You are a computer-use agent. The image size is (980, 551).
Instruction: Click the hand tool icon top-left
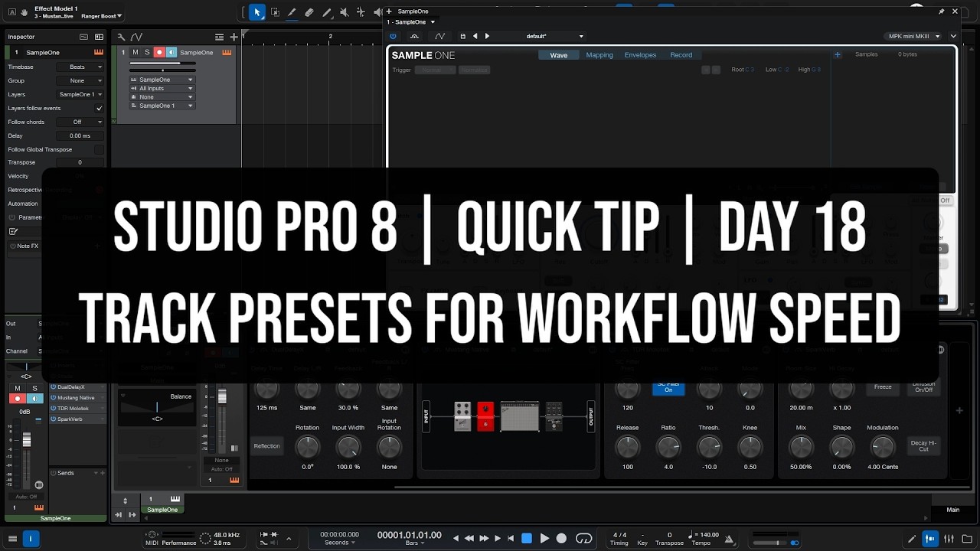(x=24, y=12)
